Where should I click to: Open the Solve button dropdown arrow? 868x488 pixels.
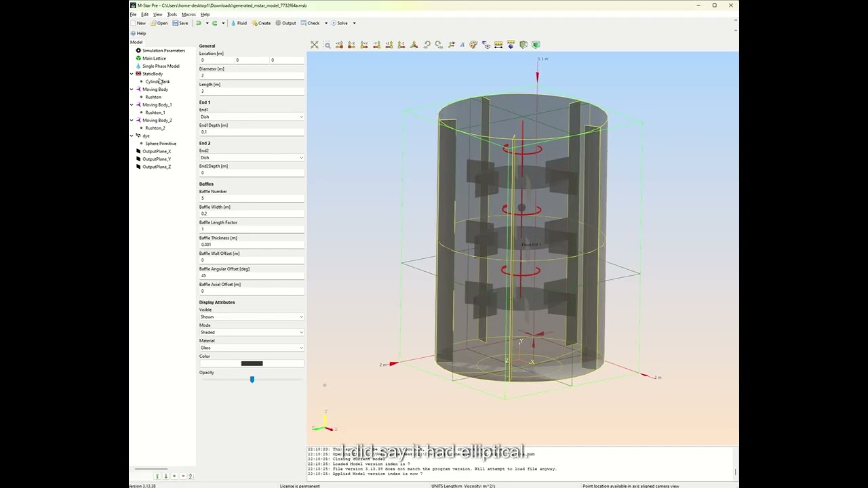(354, 23)
